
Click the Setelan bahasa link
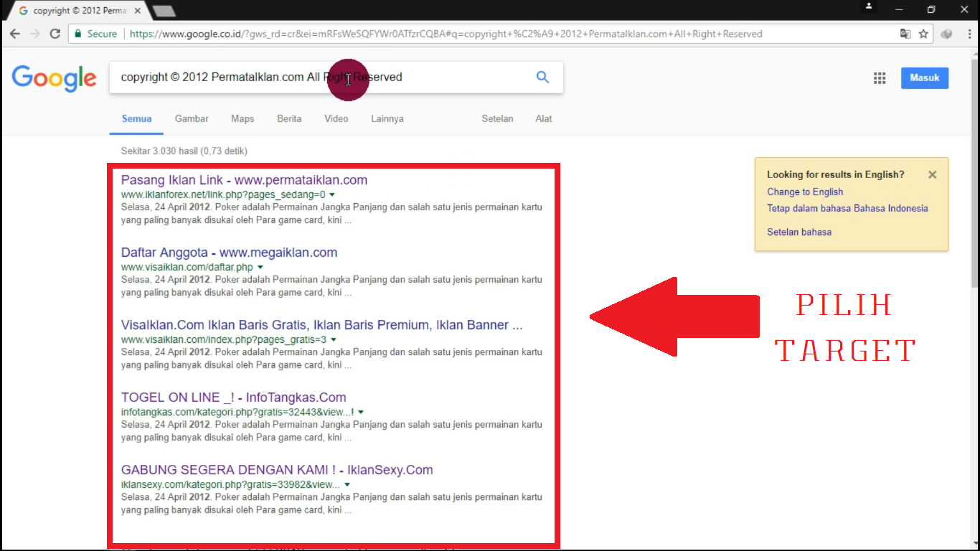[x=799, y=232]
